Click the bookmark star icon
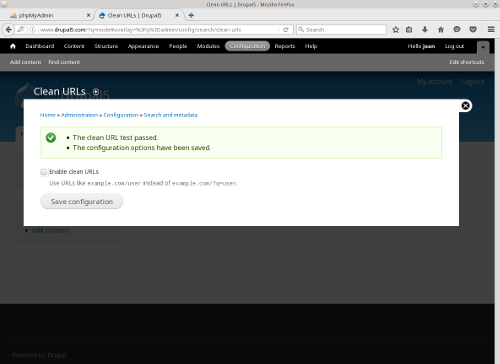The height and width of the screenshot is (364, 500). coord(396,30)
